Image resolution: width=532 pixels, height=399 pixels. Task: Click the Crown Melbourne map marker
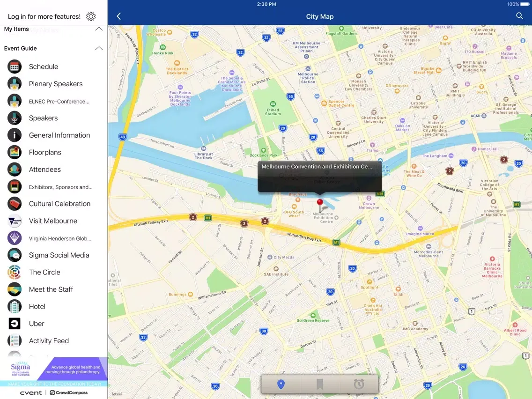tap(369, 198)
